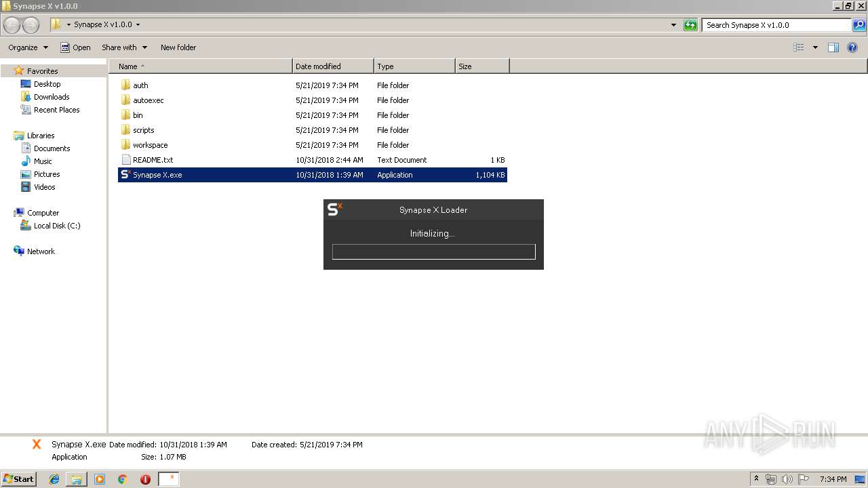Toggle the preview pane icon
Image resolution: width=868 pixels, height=488 pixels.
[x=833, y=47]
